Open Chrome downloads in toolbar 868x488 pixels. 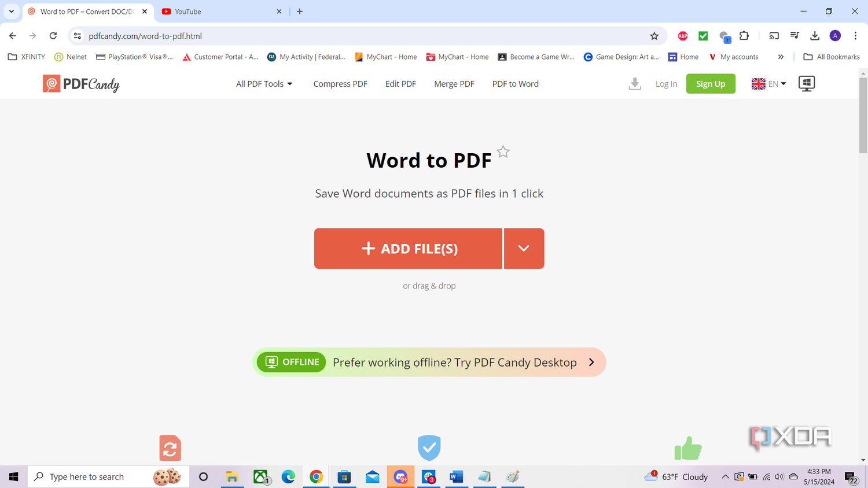pos(815,36)
